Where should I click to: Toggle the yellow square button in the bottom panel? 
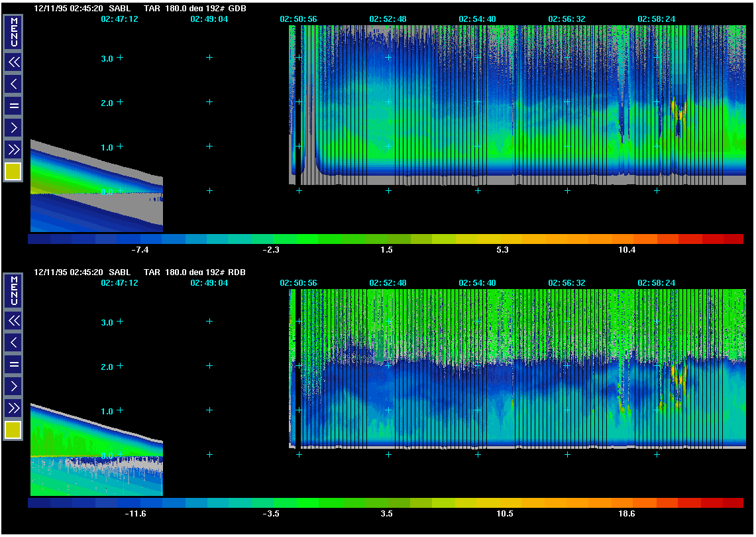point(13,430)
